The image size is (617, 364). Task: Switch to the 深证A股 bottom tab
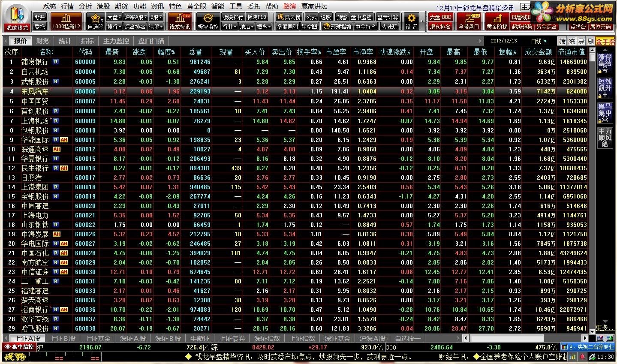133,338
